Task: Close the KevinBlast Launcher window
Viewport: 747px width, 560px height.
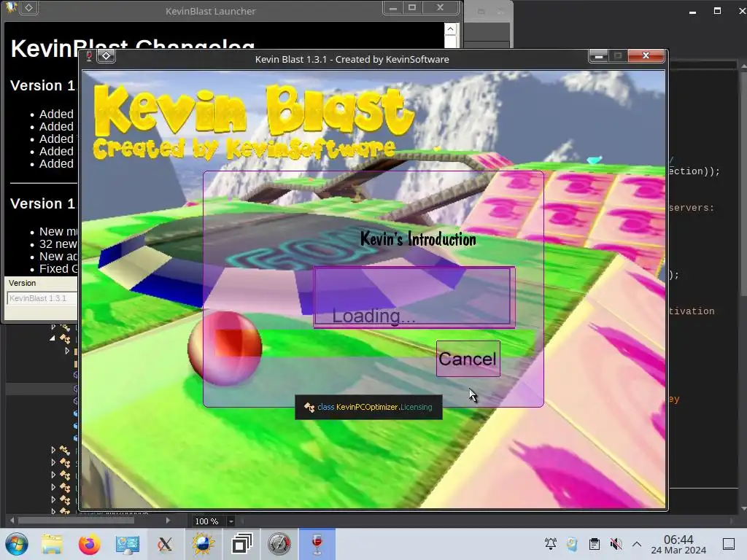Action: (x=440, y=7)
